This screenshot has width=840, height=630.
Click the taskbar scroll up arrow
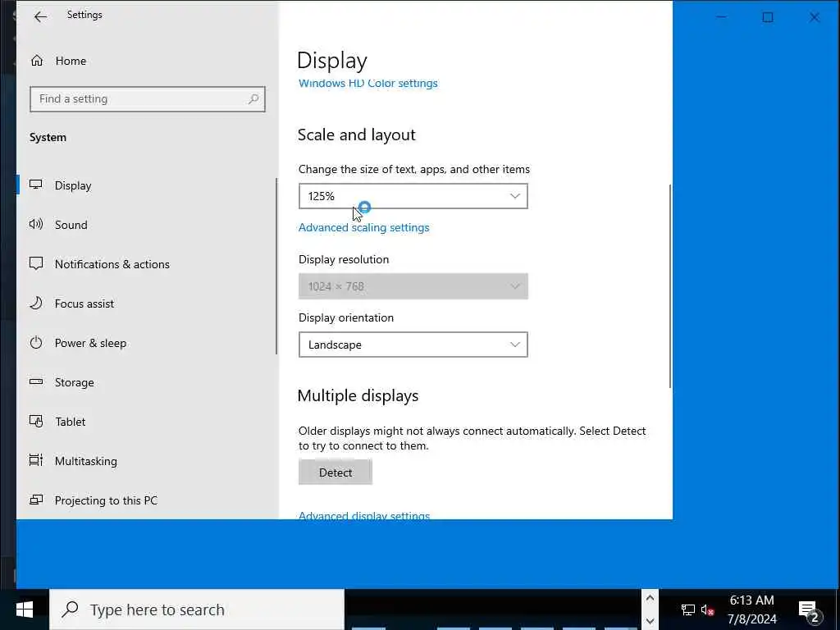[x=650, y=598]
